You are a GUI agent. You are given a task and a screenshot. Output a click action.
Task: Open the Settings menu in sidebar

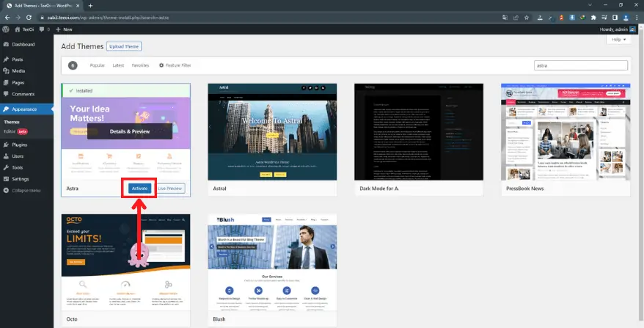pyautogui.click(x=26, y=179)
